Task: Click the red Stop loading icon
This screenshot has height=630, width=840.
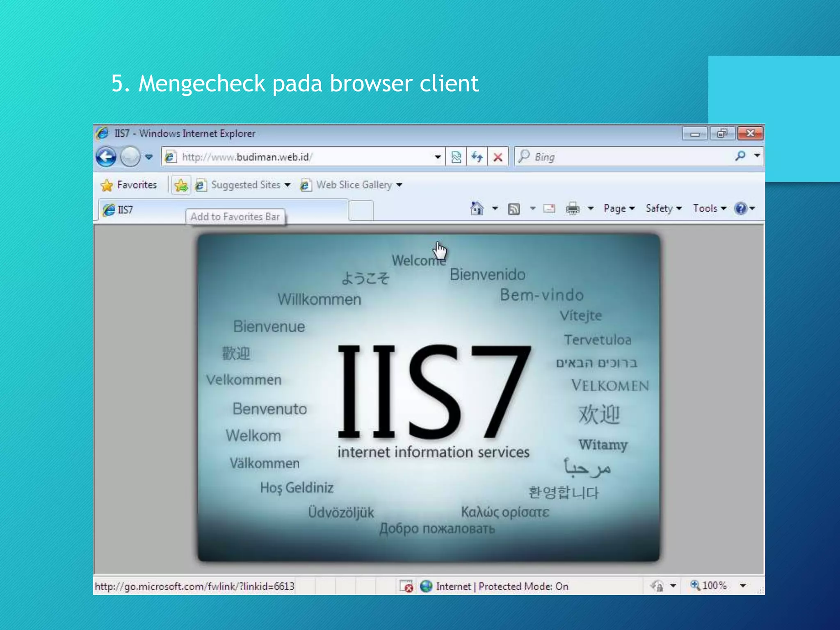Action: (498, 157)
